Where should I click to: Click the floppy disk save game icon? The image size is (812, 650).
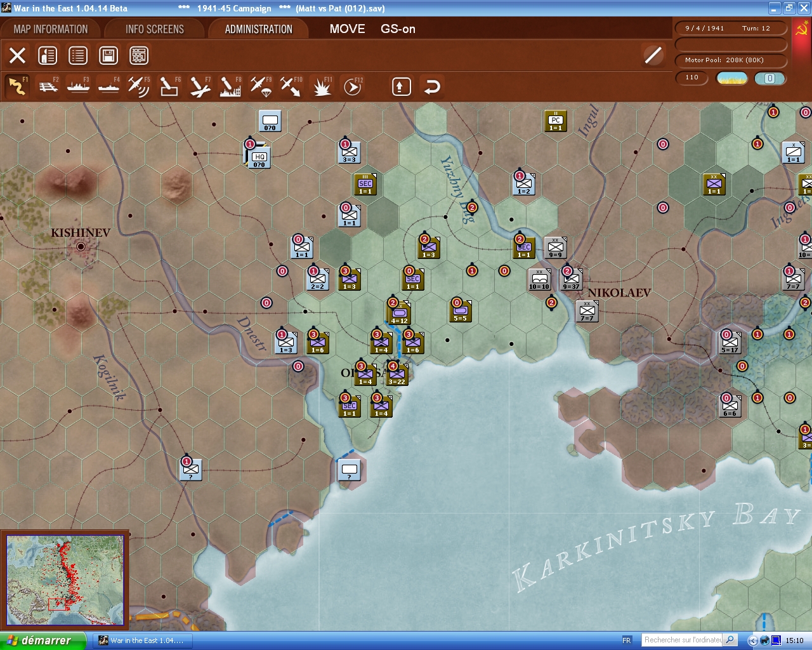pos(108,55)
